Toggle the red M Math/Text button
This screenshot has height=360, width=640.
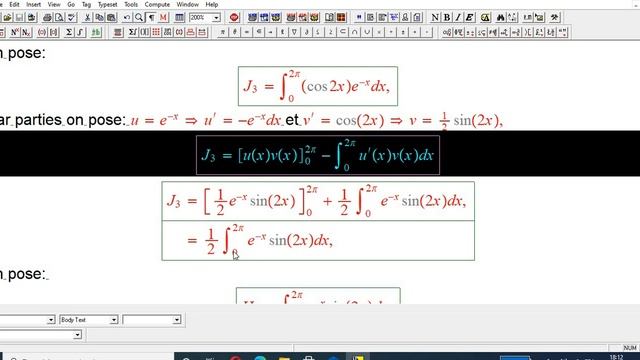(163, 18)
